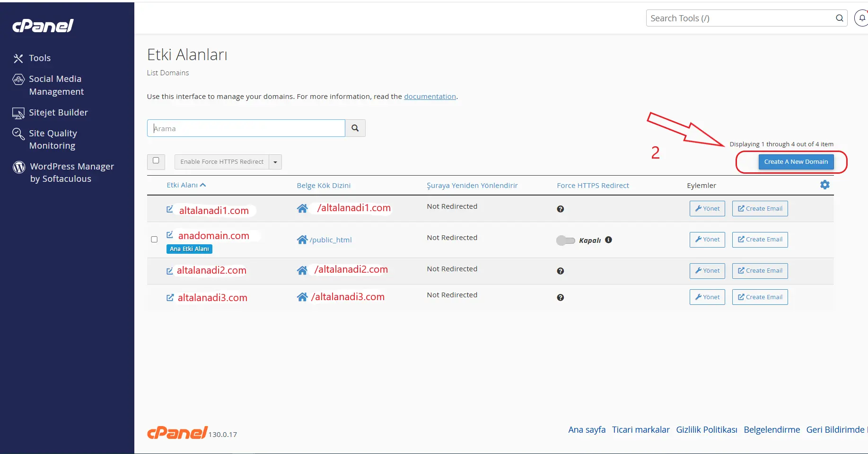Click home icon for /altalanadi2.com root
Viewport: 868px width, 454px height.
pyautogui.click(x=302, y=270)
